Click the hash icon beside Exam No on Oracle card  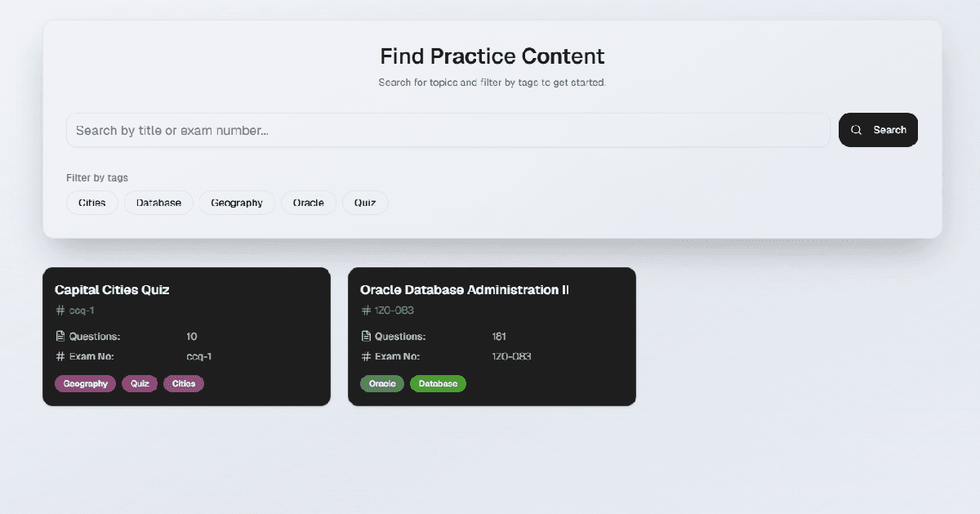pyautogui.click(x=366, y=356)
